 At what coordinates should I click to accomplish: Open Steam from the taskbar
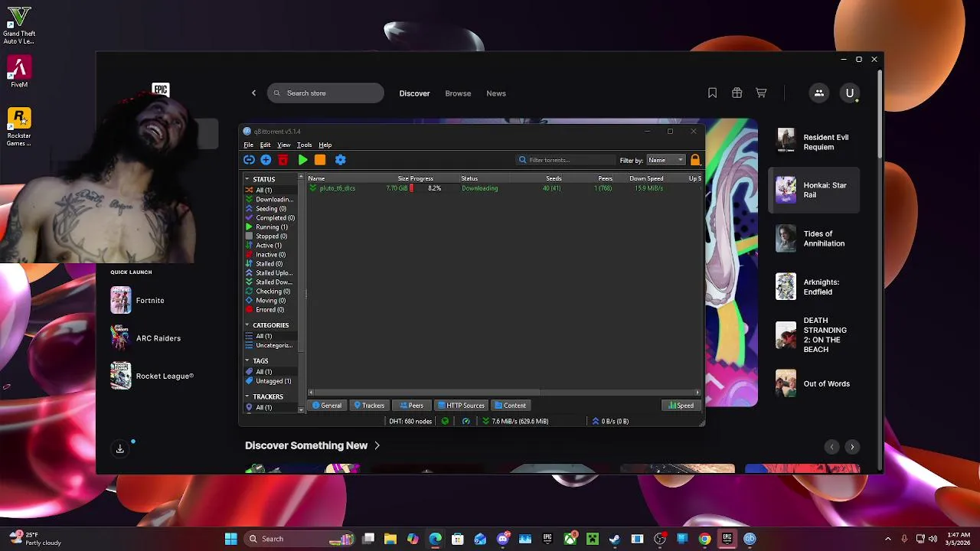pyautogui.click(x=614, y=539)
